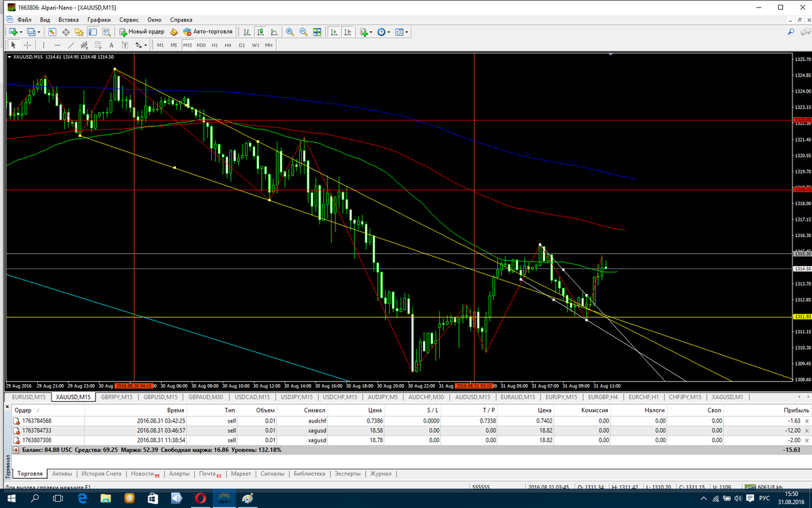Open the Графики menu

[98, 20]
